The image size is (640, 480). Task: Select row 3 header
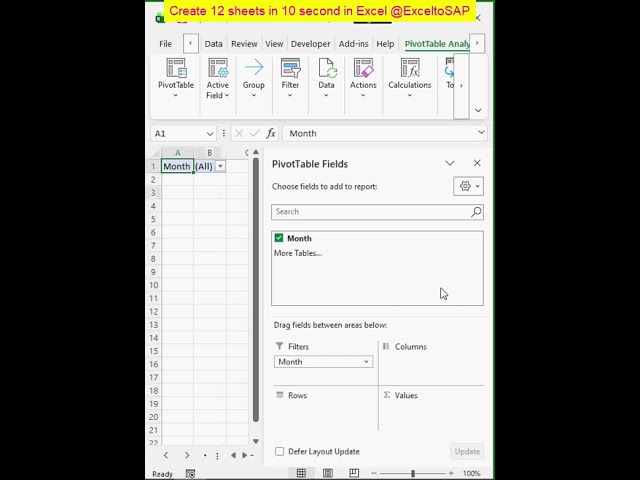click(x=153, y=193)
